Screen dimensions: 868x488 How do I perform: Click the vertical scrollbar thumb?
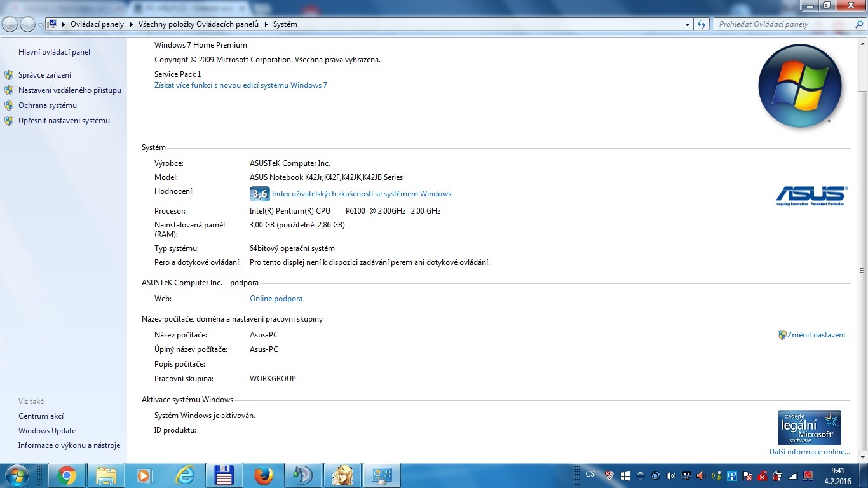point(862,269)
